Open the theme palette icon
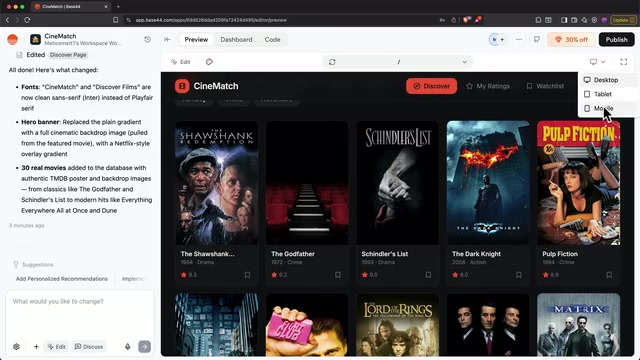 209,62
